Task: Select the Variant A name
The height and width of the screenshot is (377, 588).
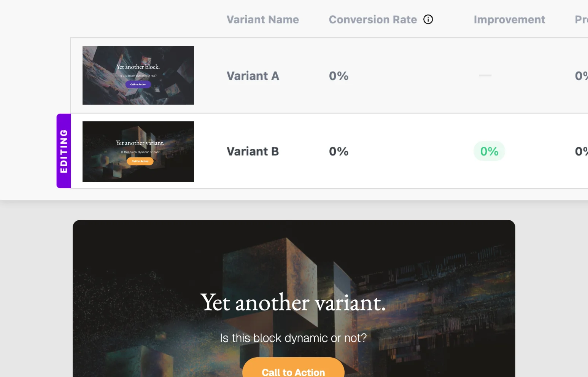Action: (x=253, y=76)
